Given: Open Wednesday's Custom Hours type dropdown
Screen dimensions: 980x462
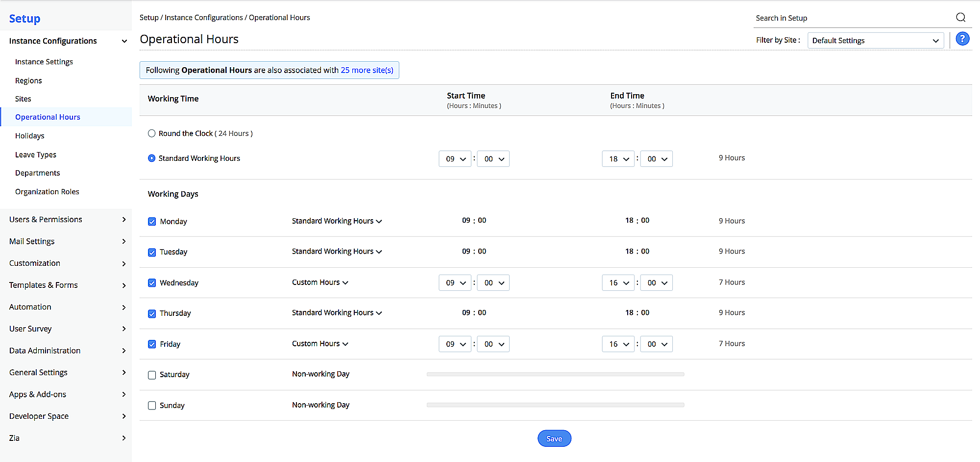Looking at the screenshot, I should tap(320, 282).
